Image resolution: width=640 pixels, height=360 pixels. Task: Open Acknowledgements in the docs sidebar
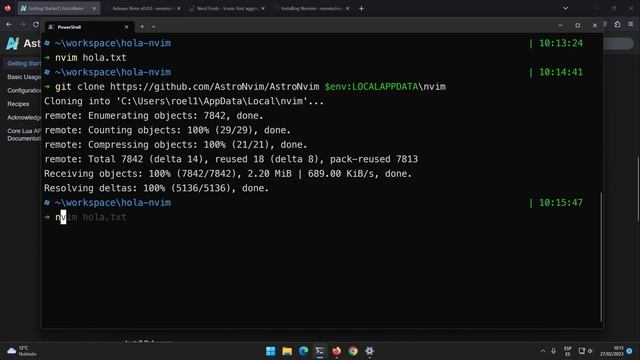point(24,117)
